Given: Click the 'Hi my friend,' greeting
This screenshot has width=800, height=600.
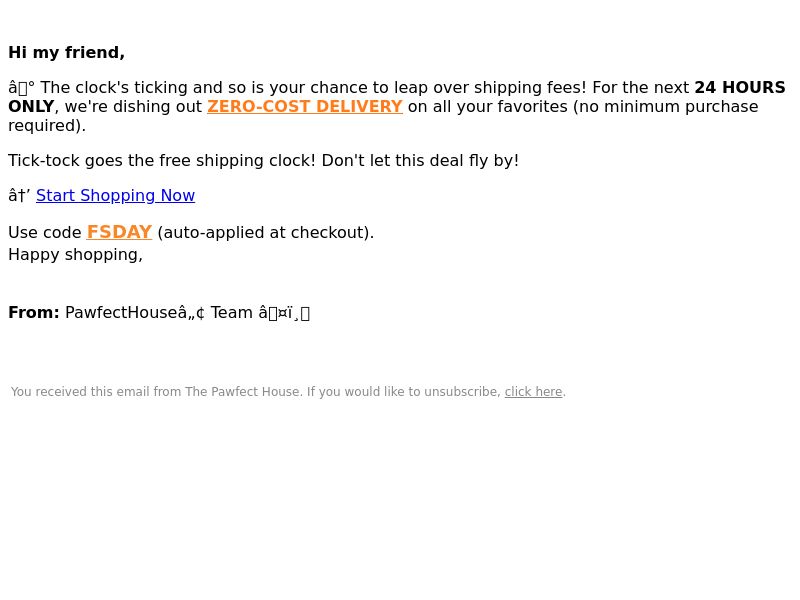Looking at the screenshot, I should tap(66, 53).
